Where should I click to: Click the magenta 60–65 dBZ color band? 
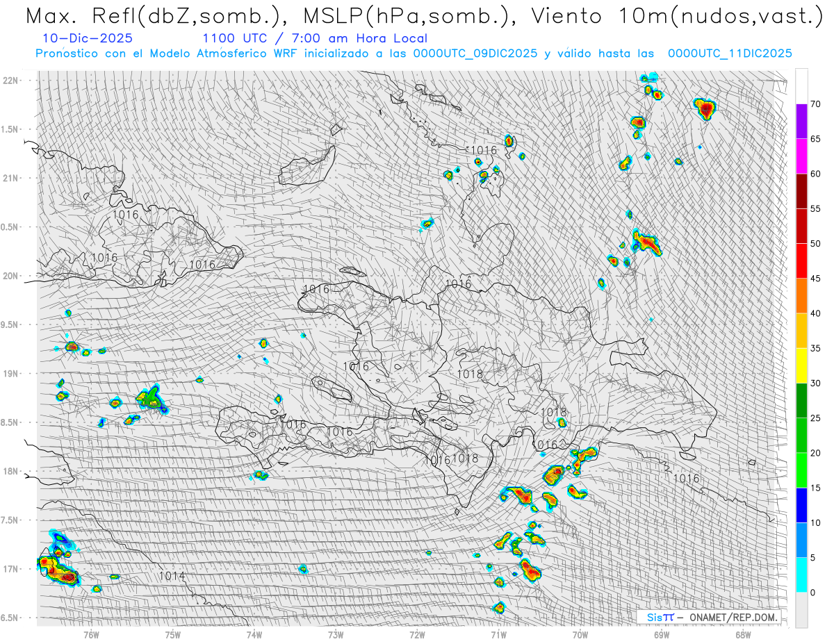[x=801, y=156]
